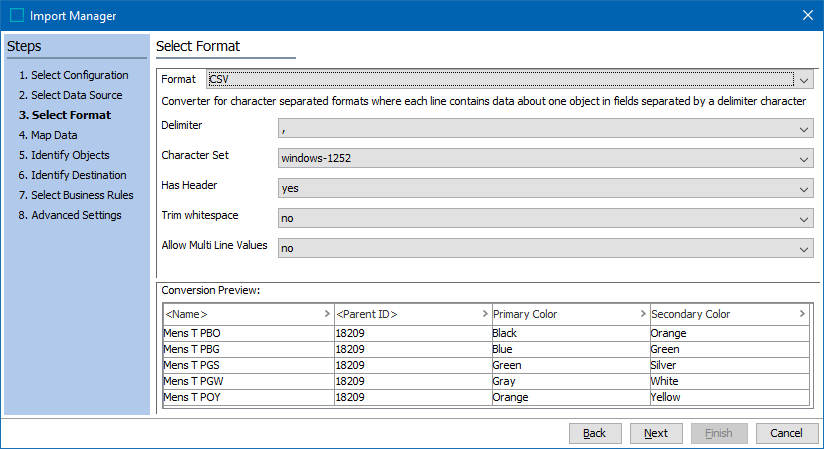
Task: Open step 8 Advanced Settings
Action: [69, 215]
